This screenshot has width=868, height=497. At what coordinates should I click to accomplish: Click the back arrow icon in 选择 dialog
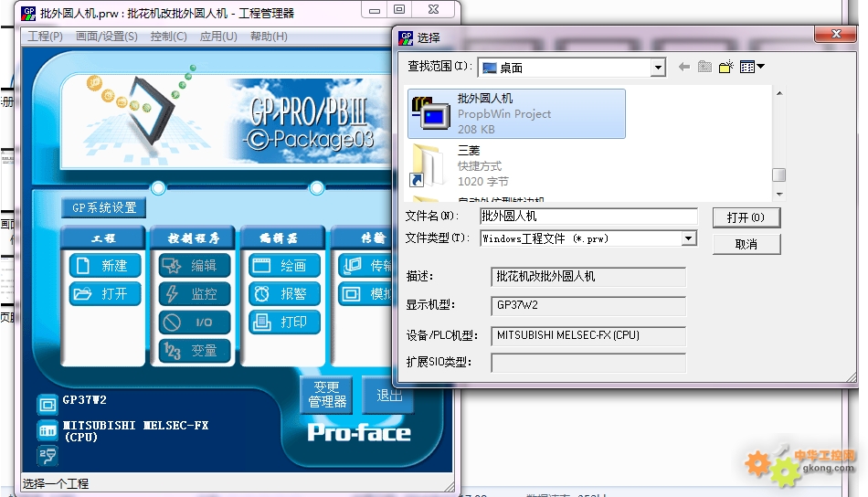pos(684,67)
